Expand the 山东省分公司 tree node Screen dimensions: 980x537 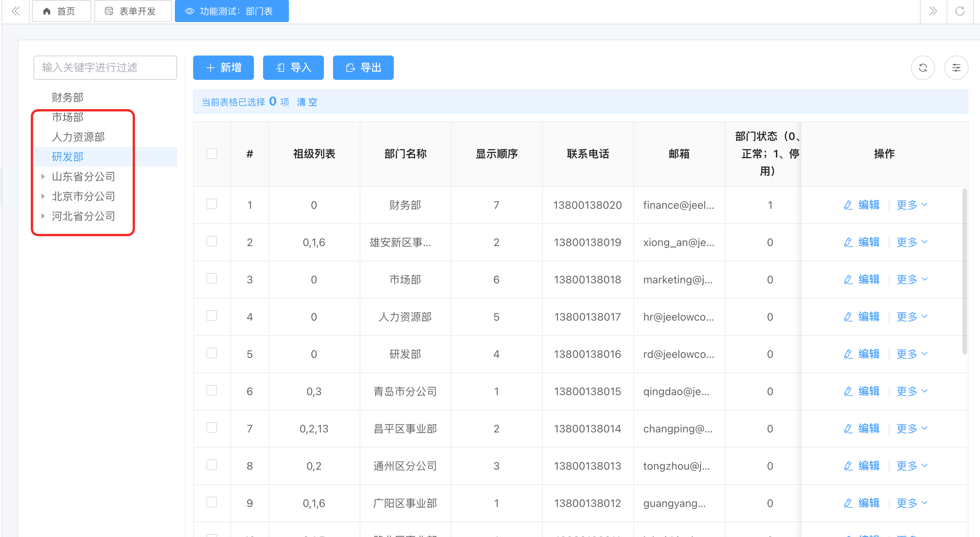point(43,176)
